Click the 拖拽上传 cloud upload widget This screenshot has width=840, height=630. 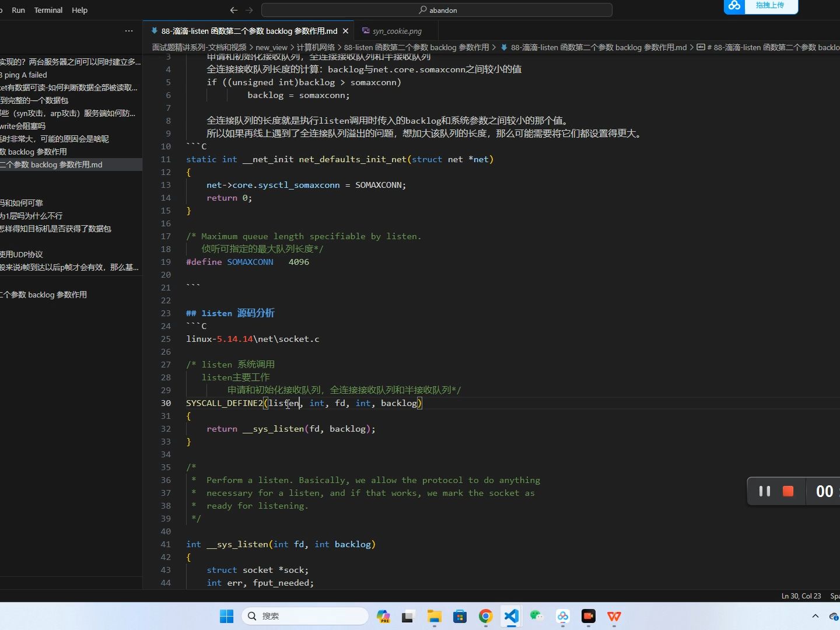click(x=761, y=6)
